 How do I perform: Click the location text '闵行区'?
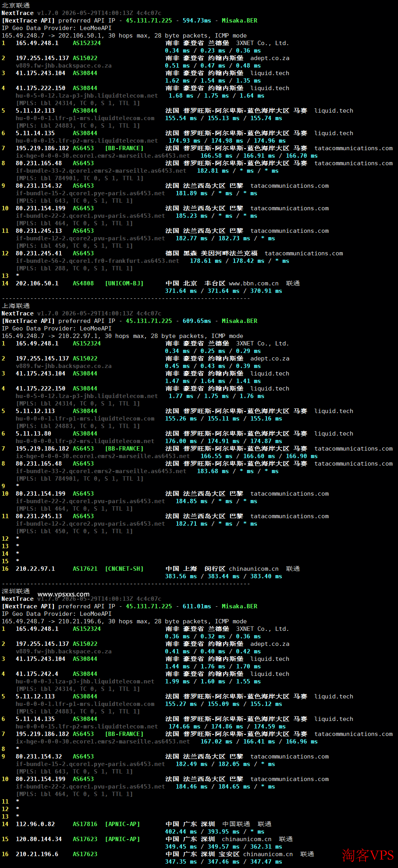tap(215, 569)
